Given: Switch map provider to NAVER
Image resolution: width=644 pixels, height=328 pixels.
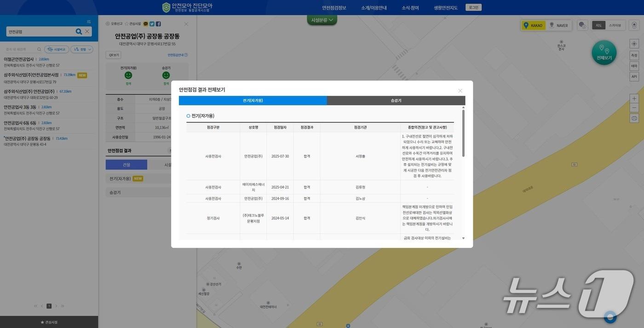Looking at the screenshot, I should [558, 25].
